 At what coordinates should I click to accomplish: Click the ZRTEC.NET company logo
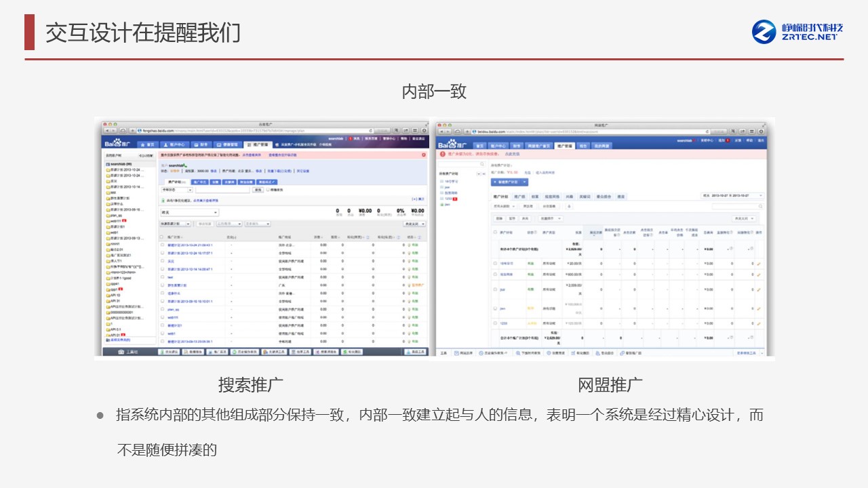pyautogui.click(x=797, y=31)
